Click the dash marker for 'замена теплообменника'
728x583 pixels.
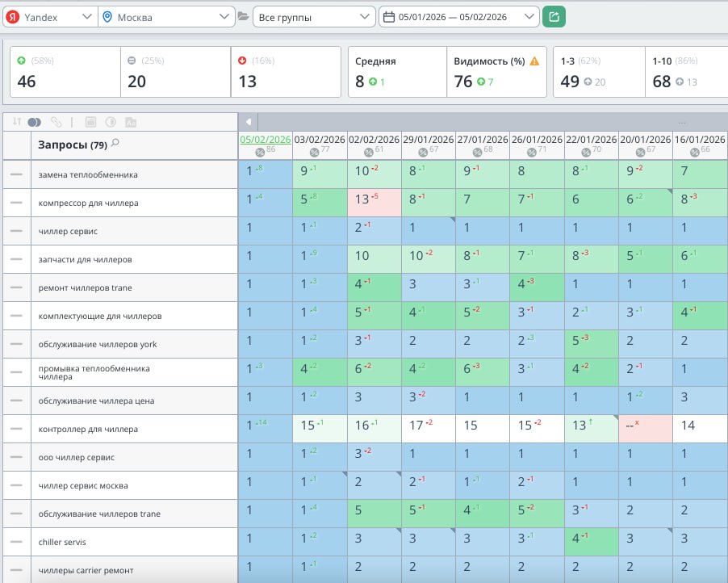[x=16, y=174]
